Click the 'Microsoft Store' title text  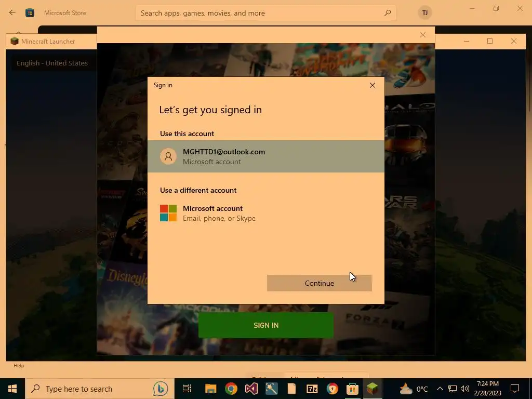(x=65, y=13)
